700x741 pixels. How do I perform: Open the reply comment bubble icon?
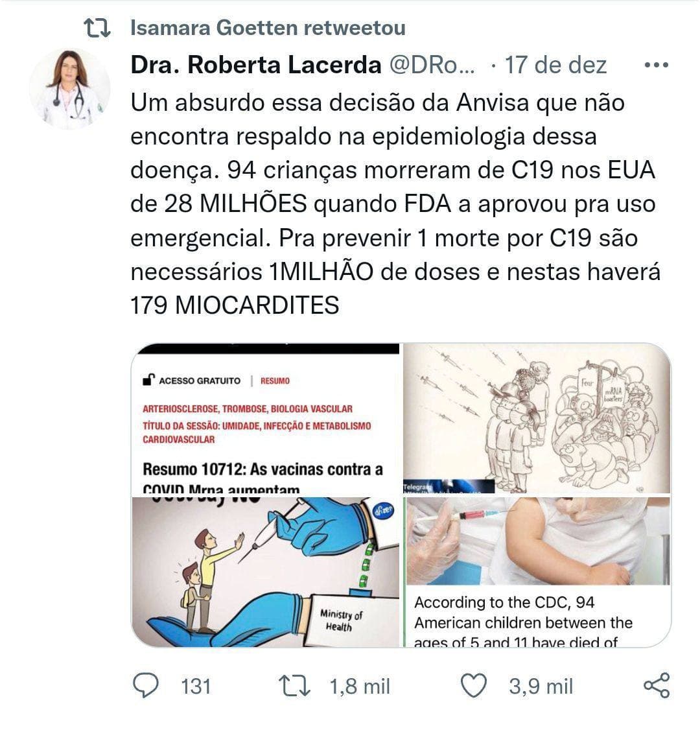146,686
